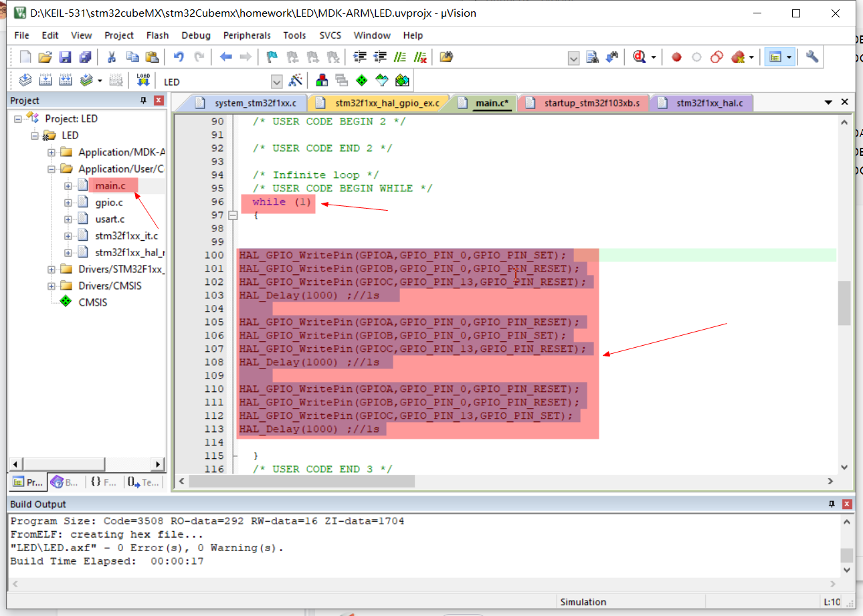The width and height of the screenshot is (863, 616).
Task: Build target files icon
Action: [45, 81]
